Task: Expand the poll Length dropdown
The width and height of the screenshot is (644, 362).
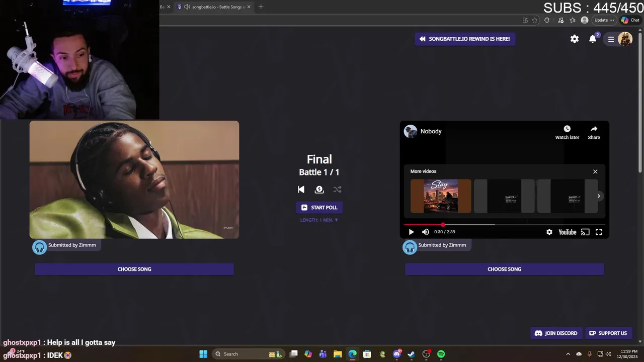Action: [x=319, y=220]
